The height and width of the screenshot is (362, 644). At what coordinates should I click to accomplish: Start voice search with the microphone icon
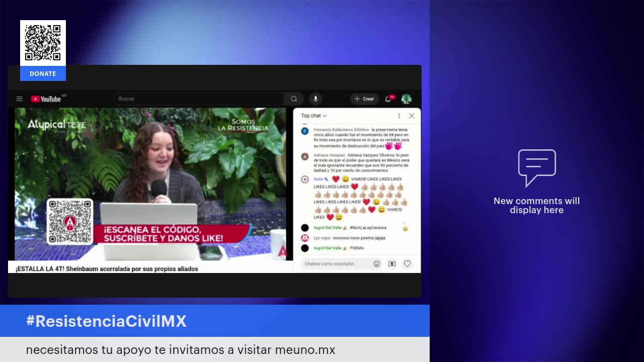click(x=315, y=99)
